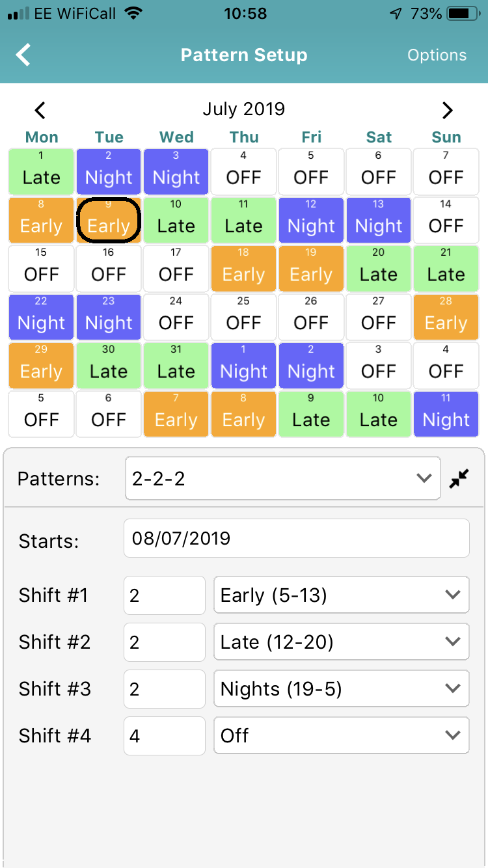
Task: Tap the July 2019 month title
Action: 244,109
